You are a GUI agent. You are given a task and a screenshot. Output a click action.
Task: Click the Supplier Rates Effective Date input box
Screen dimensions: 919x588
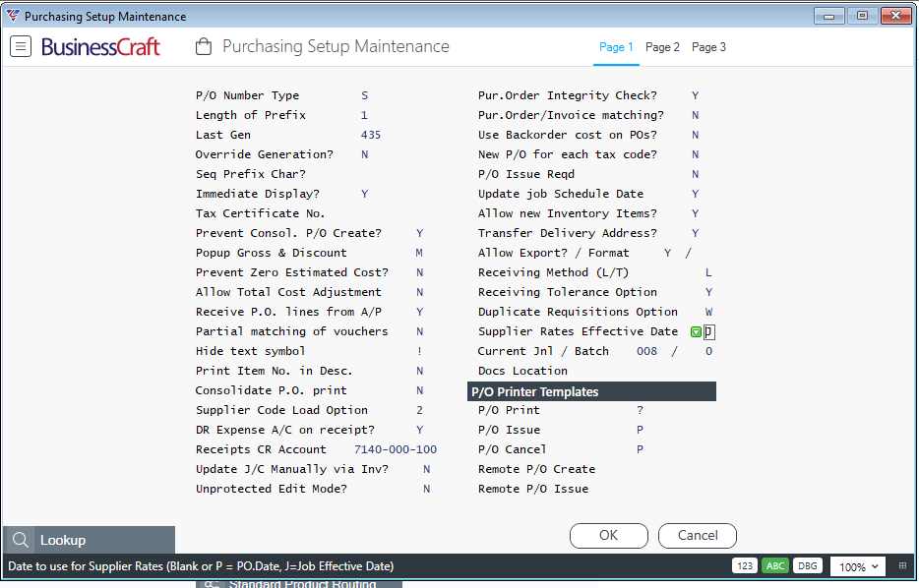coord(709,332)
